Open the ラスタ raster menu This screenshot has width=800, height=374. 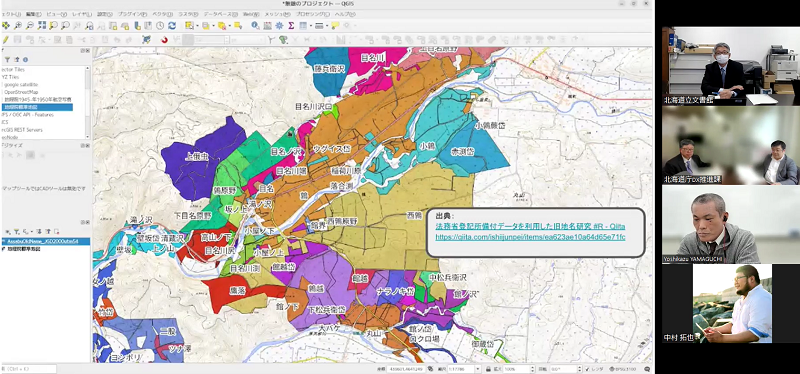click(188, 14)
